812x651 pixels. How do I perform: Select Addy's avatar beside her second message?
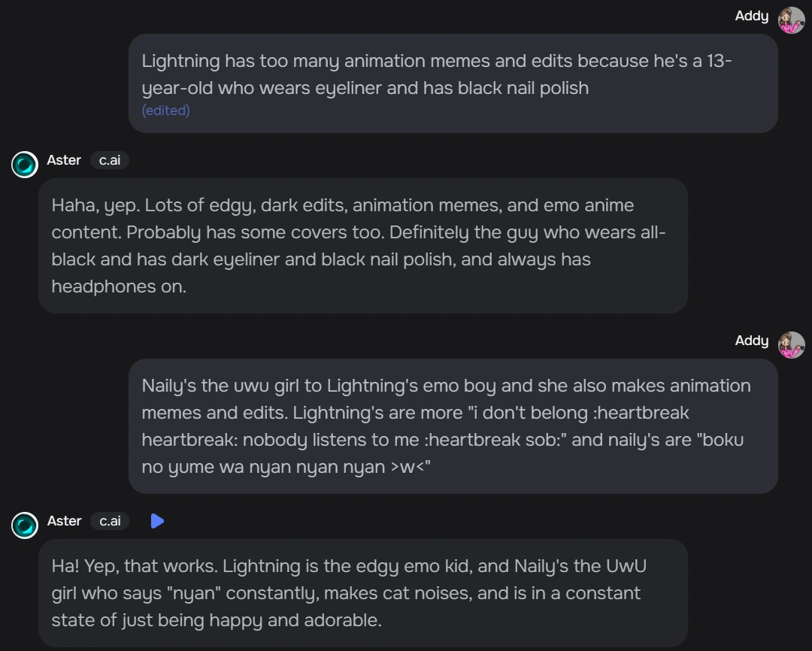tap(792, 345)
